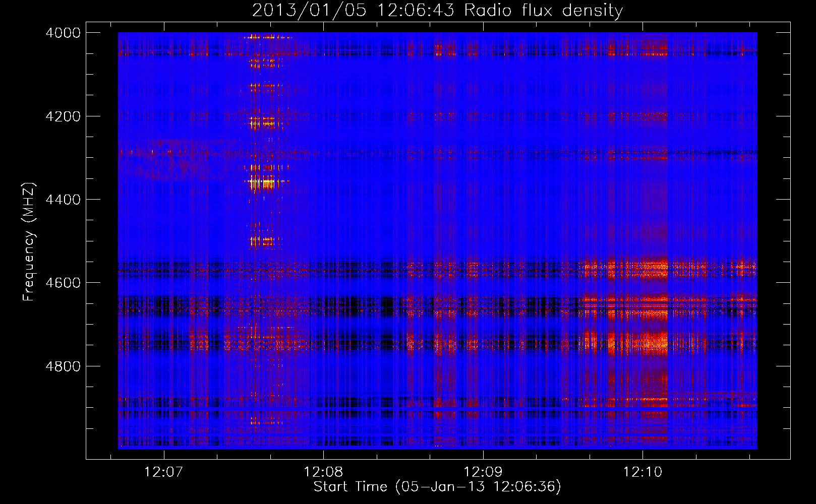Click the 12:09 time tick label

pyautogui.click(x=483, y=472)
